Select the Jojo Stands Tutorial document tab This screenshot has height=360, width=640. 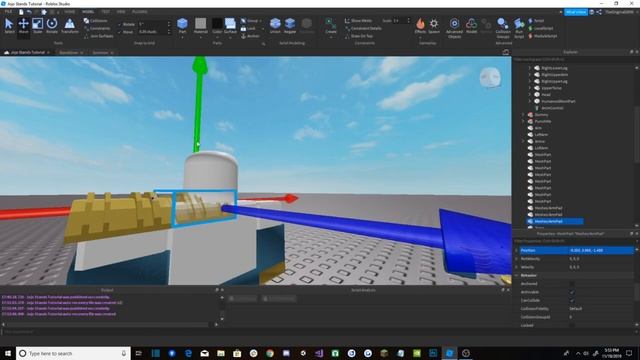pos(27,53)
